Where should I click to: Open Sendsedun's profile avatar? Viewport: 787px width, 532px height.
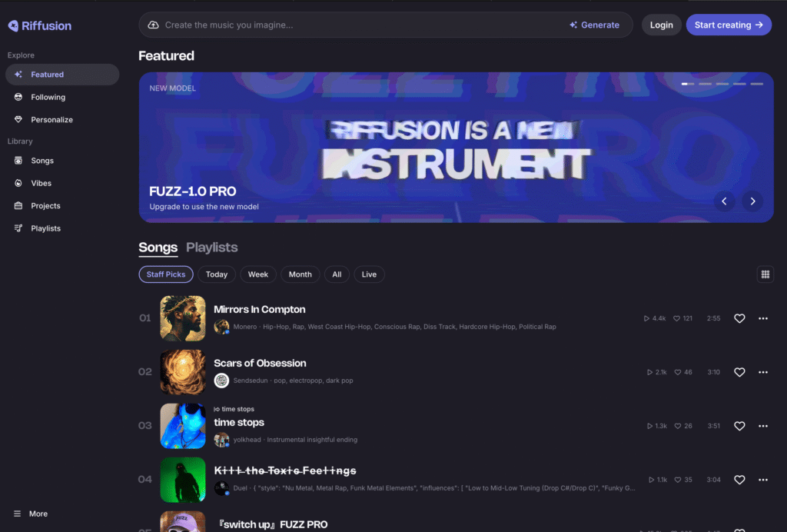click(221, 381)
